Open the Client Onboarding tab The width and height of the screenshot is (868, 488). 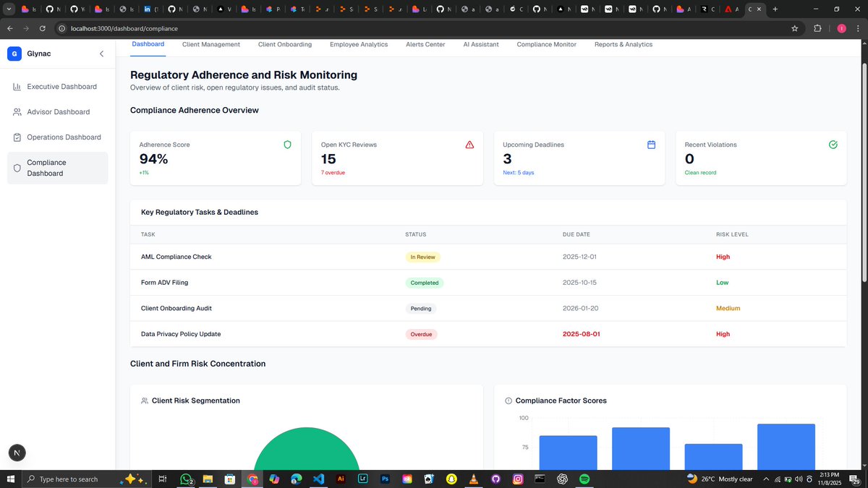coord(285,44)
